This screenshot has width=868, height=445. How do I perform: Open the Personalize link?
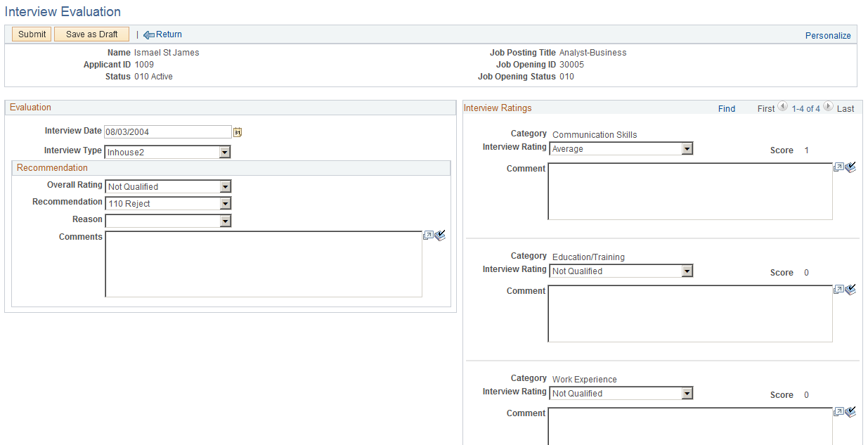pyautogui.click(x=828, y=35)
